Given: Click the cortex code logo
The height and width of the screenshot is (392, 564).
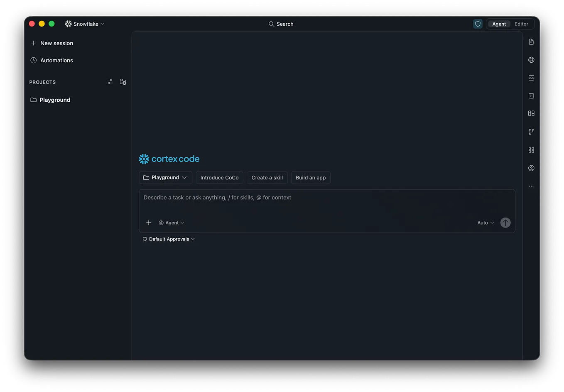Looking at the screenshot, I should coord(169,159).
